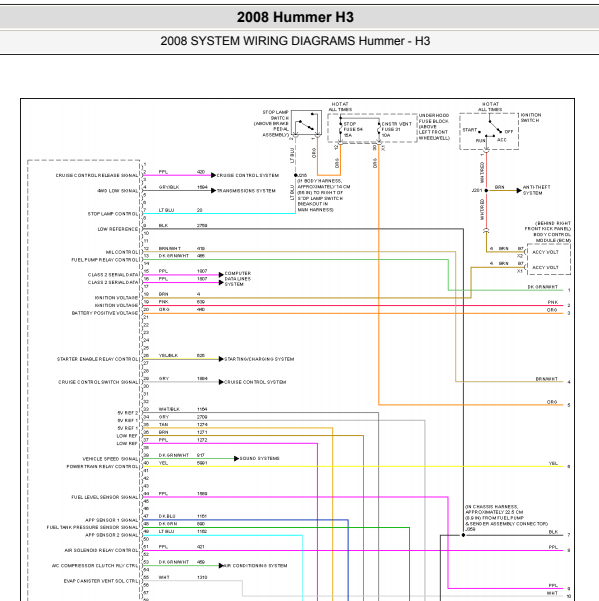Click HOT AT ALL TIMES above fuse block
Viewport: 599px width, 601px height.
340,107
